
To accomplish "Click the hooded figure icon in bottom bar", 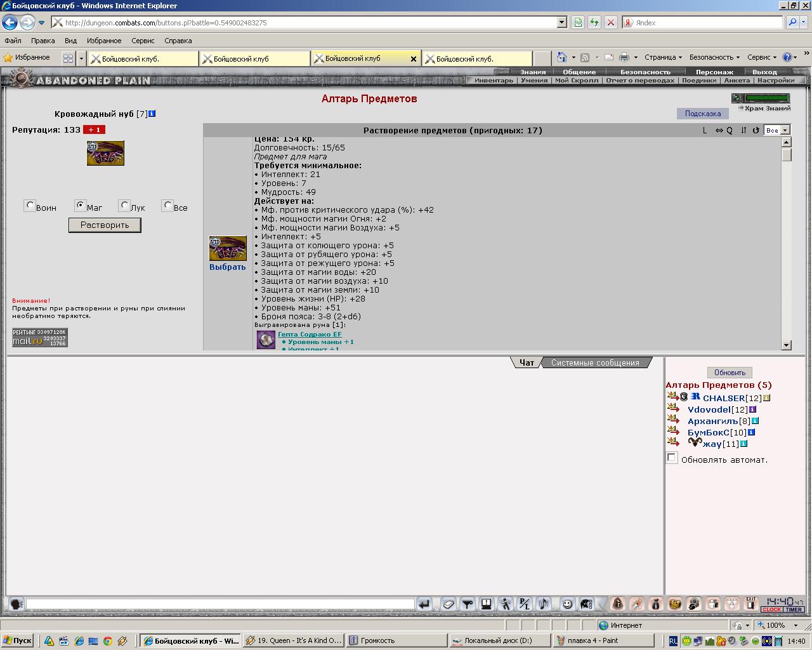I will click(618, 604).
